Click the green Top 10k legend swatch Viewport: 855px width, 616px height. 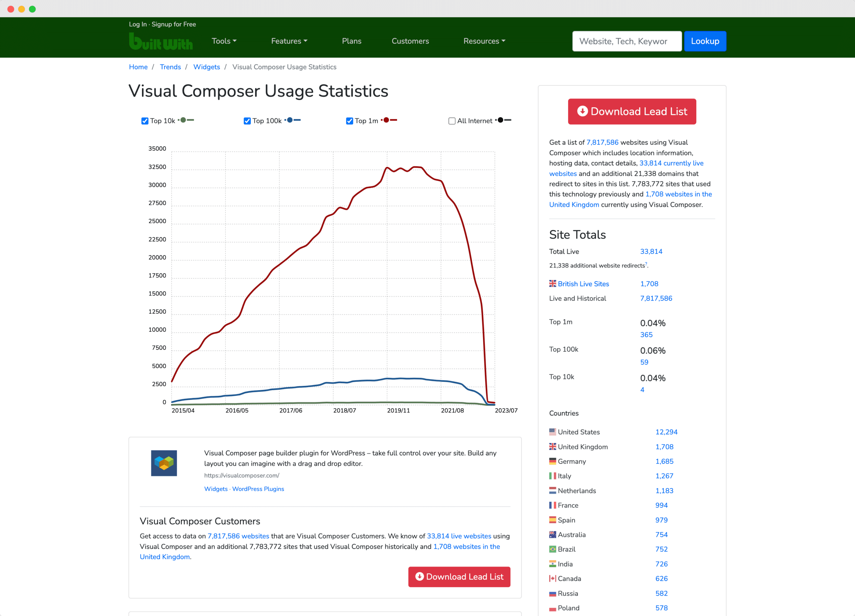click(186, 120)
